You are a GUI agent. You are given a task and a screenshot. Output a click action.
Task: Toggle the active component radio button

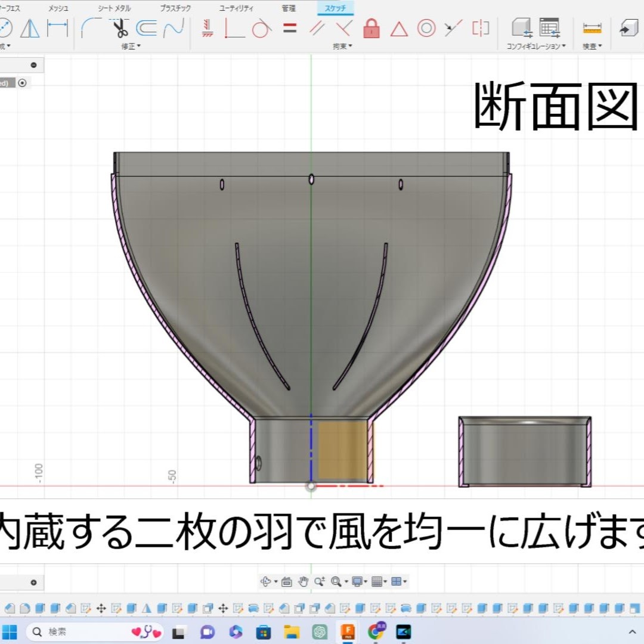click(x=23, y=83)
